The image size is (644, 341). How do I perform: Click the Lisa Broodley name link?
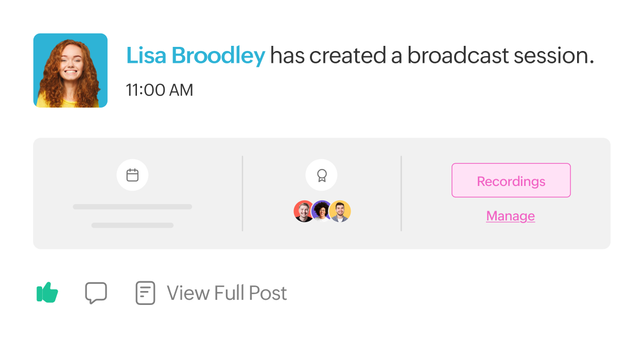click(x=196, y=56)
